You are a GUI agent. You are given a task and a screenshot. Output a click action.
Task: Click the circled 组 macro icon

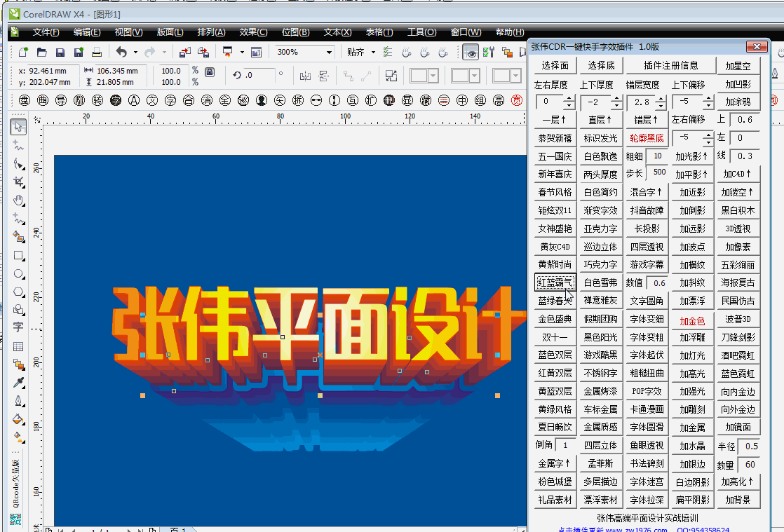(x=480, y=100)
